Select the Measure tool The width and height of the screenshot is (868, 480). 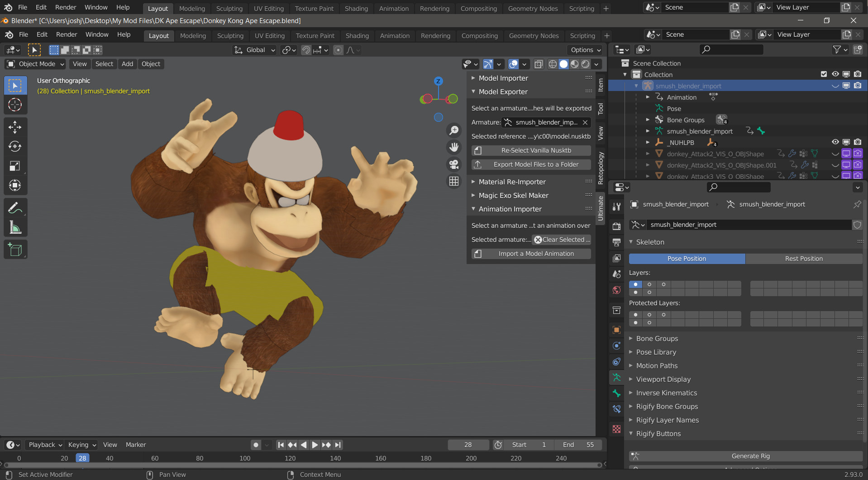(x=15, y=227)
